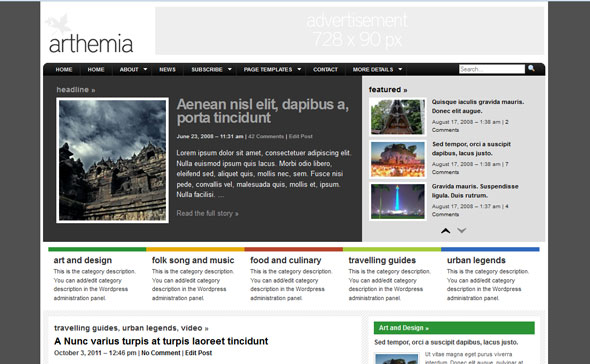This screenshot has width=590, height=364.
Task: Open the food and culinary category
Action: click(286, 260)
